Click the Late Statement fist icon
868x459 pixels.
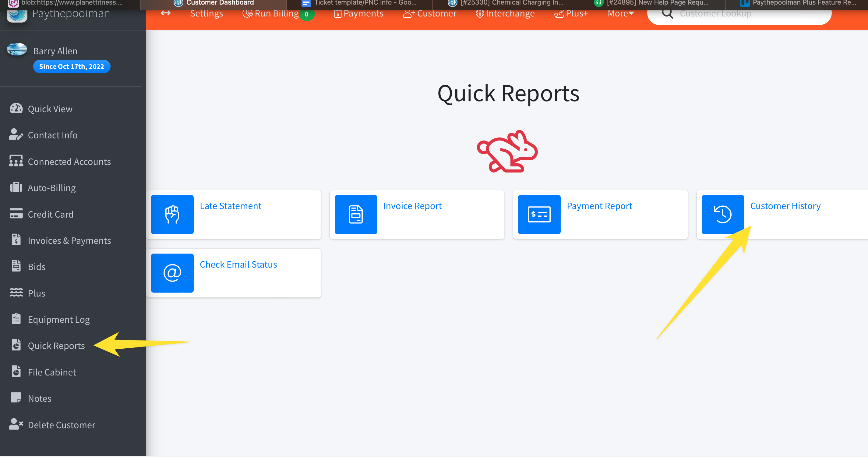[x=172, y=215]
